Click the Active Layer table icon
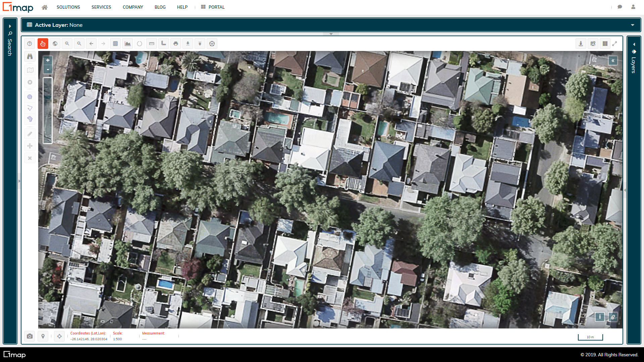The width and height of the screenshot is (644, 362). (x=30, y=25)
